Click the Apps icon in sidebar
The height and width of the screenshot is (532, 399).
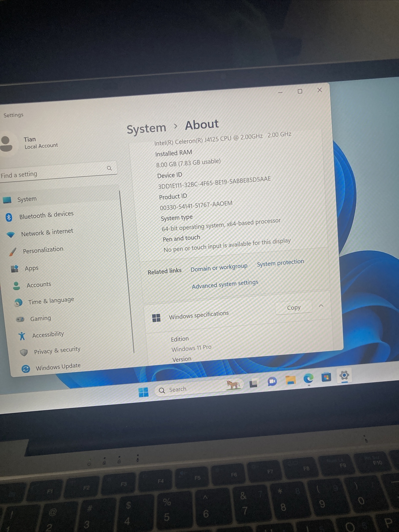pyautogui.click(x=15, y=269)
